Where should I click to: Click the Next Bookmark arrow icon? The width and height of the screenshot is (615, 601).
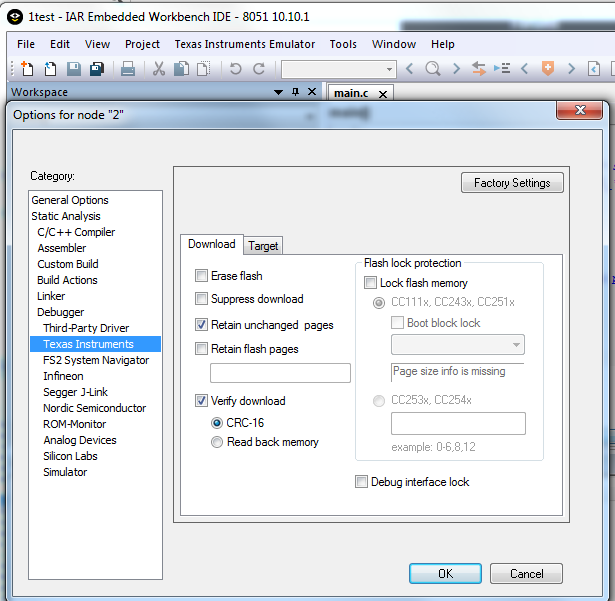[571, 69]
